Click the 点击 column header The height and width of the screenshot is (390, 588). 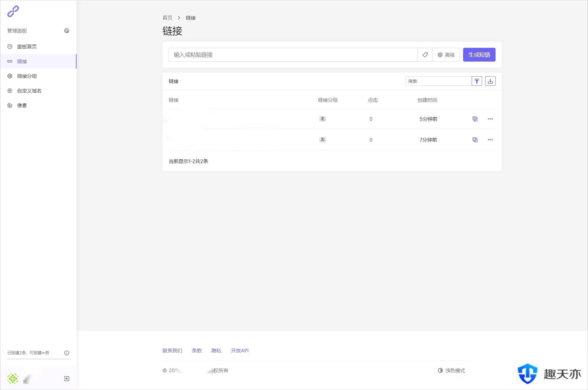(x=373, y=100)
